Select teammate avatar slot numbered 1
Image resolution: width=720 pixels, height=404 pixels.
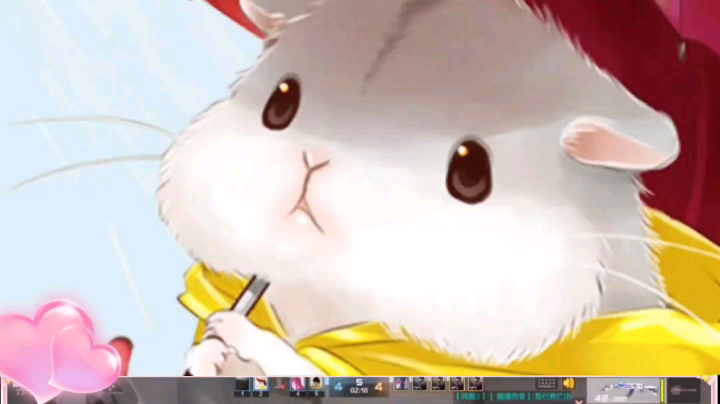point(242,385)
